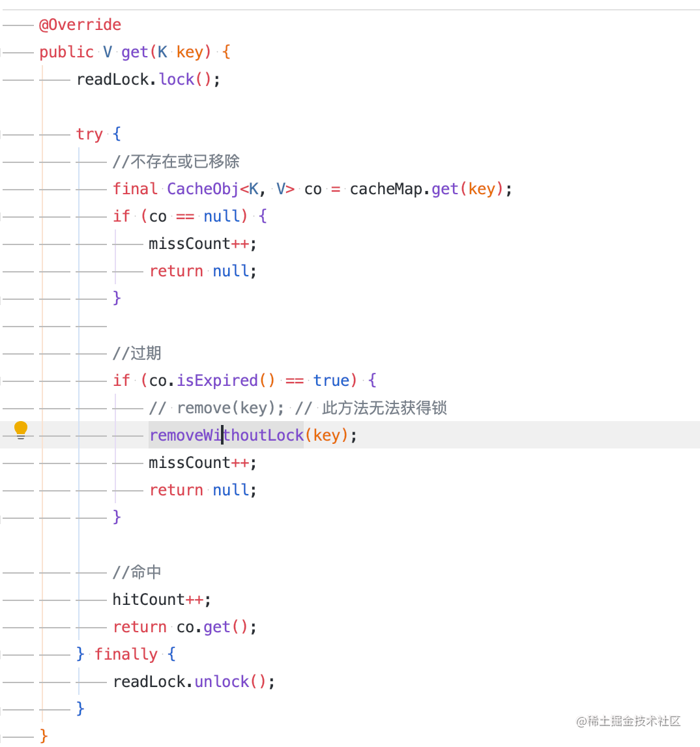Click the 'true' literal in expired condition

pos(332,381)
